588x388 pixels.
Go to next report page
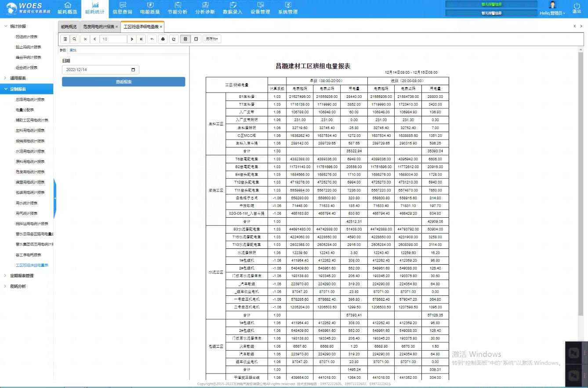pos(131,39)
